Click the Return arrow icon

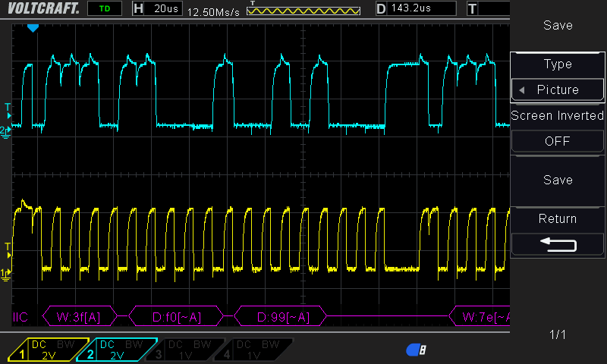[558, 244]
